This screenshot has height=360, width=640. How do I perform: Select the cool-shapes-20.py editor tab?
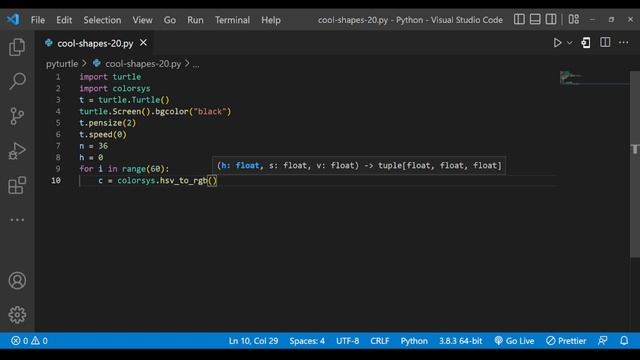pyautogui.click(x=95, y=43)
